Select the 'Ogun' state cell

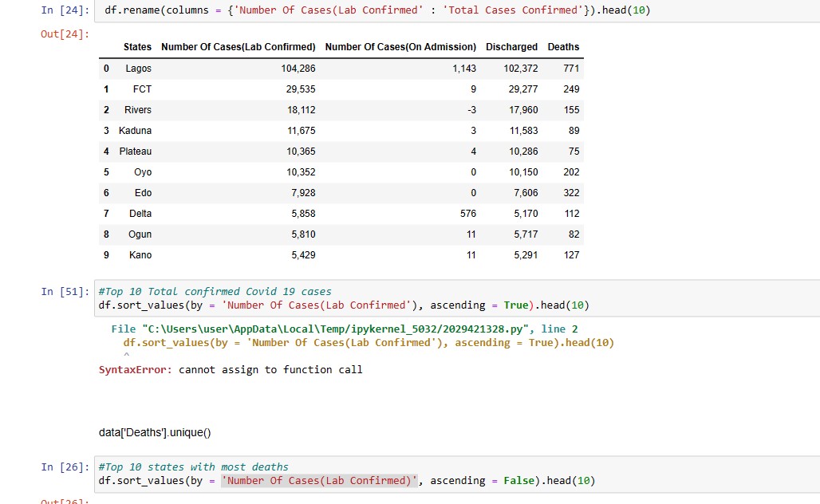pyautogui.click(x=140, y=234)
